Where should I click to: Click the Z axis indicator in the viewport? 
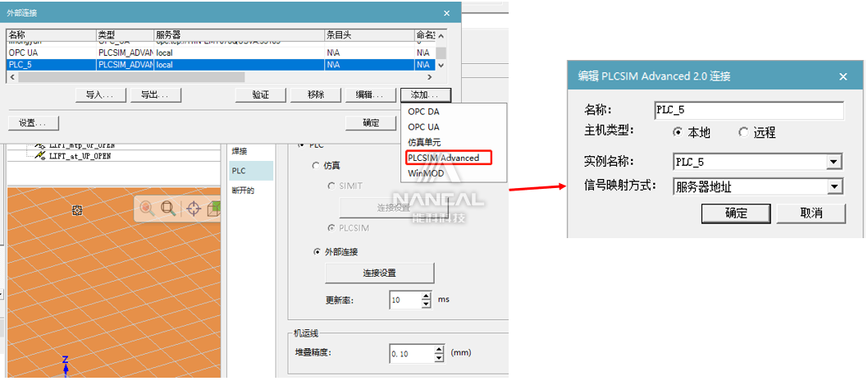click(x=65, y=366)
